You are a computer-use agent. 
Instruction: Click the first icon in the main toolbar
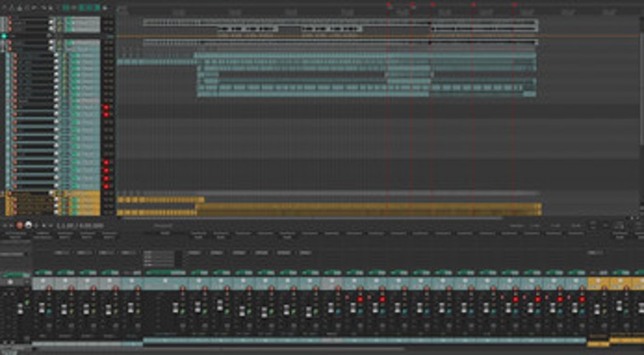tap(4, 7)
